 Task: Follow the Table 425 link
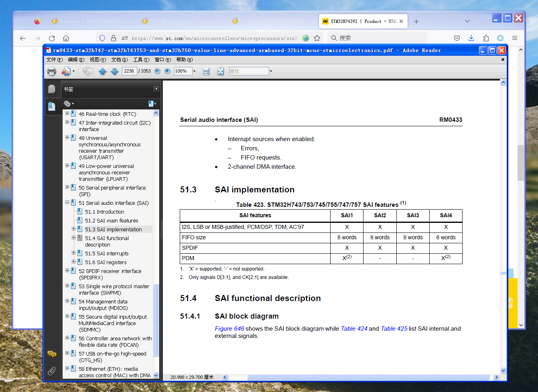click(x=394, y=329)
